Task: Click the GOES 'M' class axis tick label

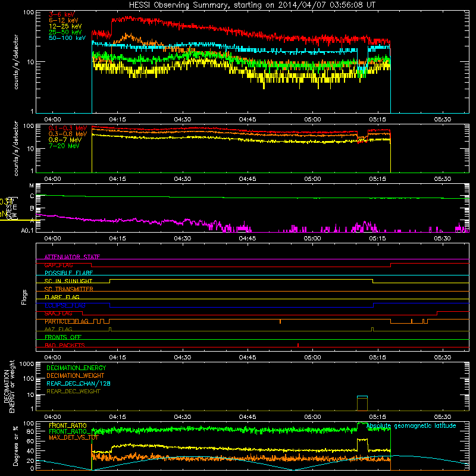Action: coord(32,186)
